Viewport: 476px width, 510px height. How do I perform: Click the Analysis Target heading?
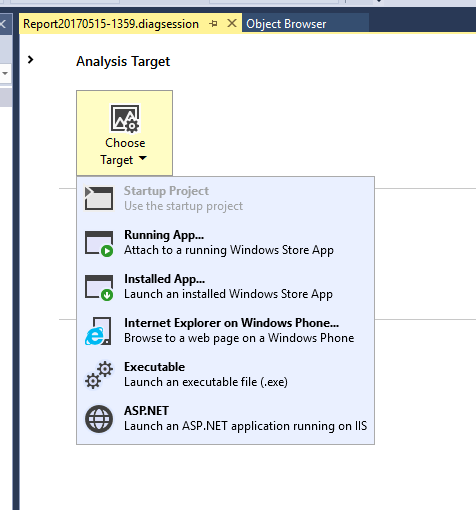pos(123,62)
